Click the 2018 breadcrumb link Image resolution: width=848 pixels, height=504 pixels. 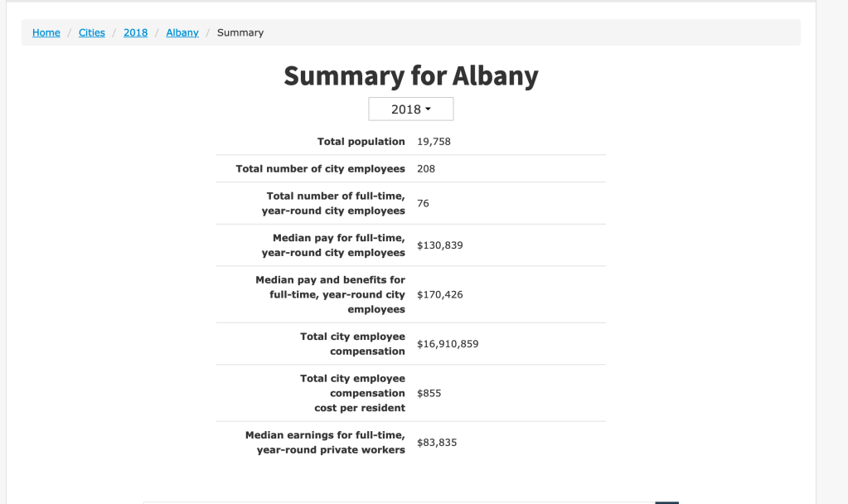point(135,32)
